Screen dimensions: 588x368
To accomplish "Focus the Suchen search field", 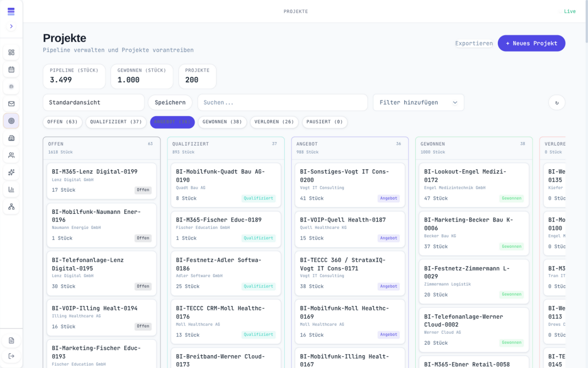I will [x=283, y=103].
